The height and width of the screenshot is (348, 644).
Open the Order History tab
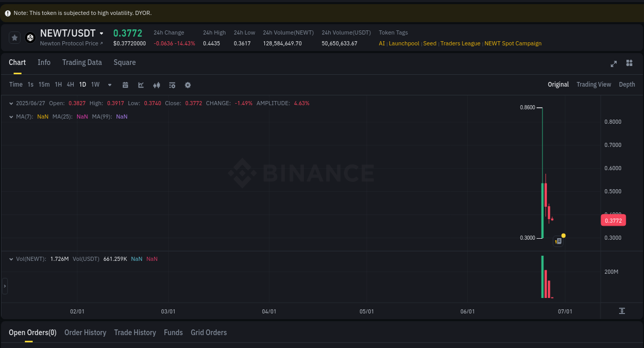point(85,333)
